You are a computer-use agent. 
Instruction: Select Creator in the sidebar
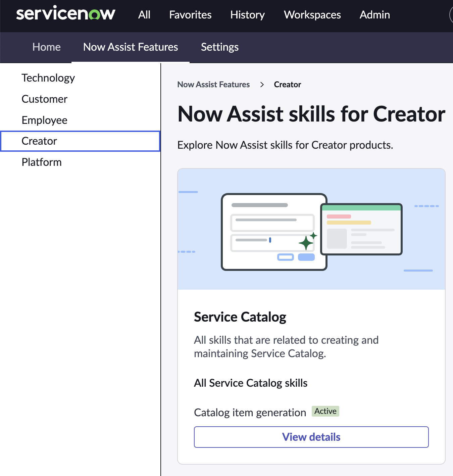click(80, 141)
